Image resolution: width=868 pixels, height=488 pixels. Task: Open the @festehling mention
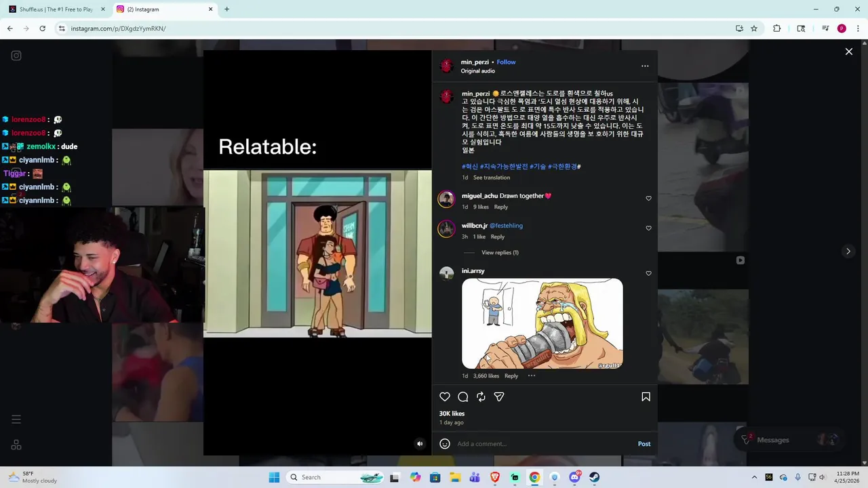click(506, 226)
